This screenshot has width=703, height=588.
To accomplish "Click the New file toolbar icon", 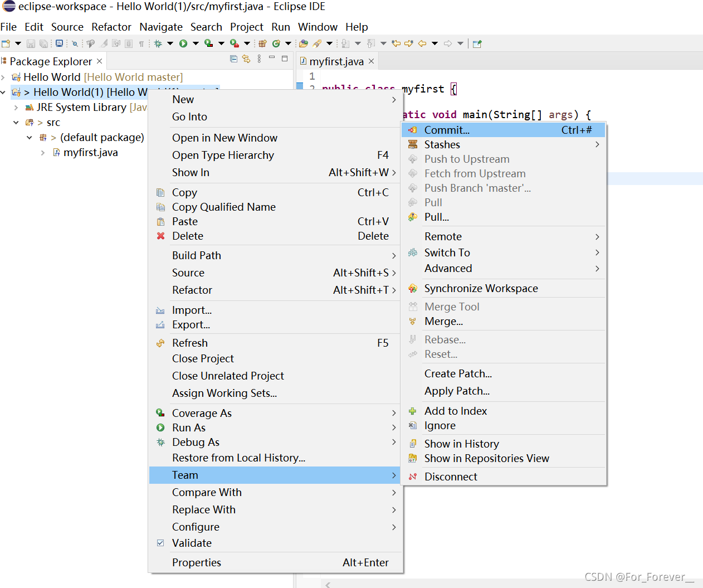I will (6, 43).
